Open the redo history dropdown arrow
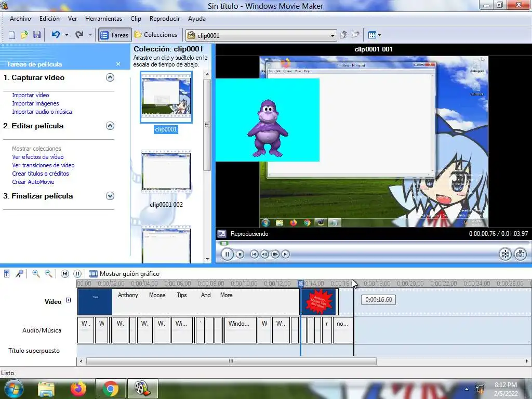 (x=90, y=35)
